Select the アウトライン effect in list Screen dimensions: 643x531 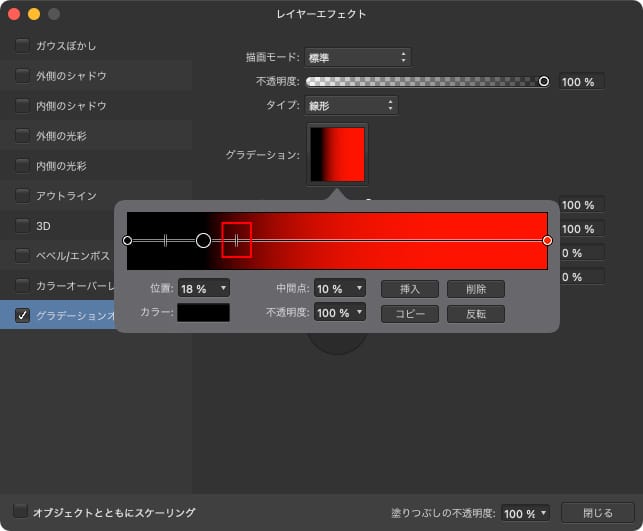pyautogui.click(x=66, y=196)
